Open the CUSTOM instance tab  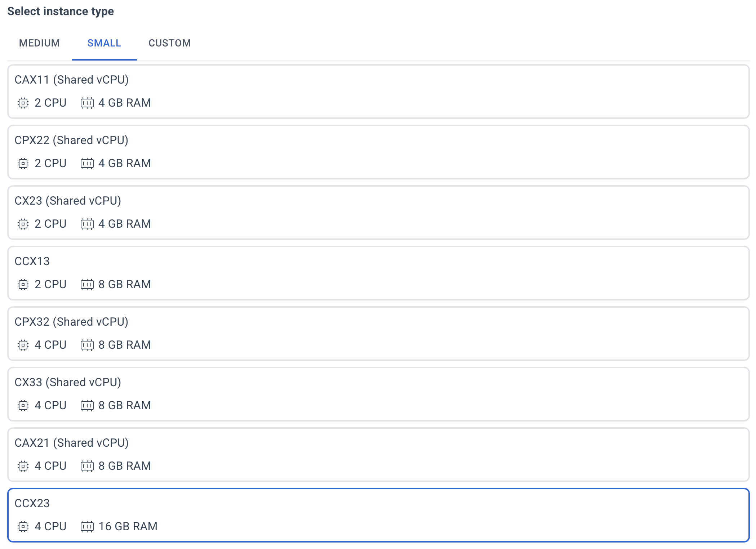(169, 43)
